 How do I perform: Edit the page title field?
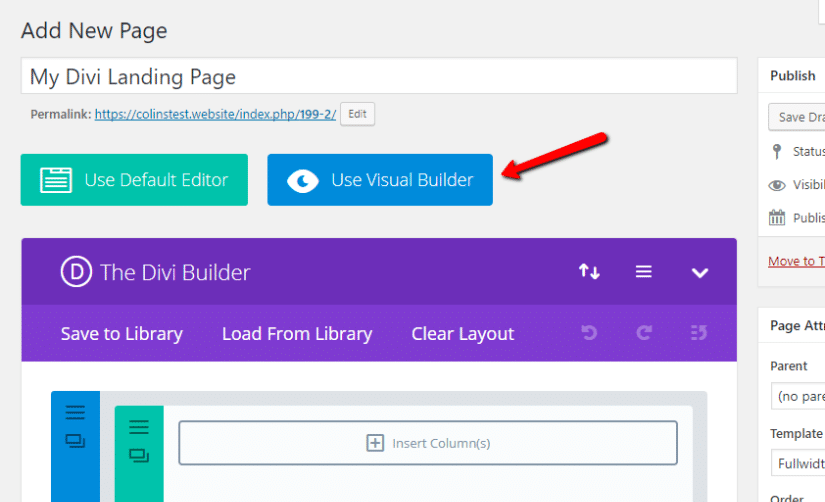tap(379, 76)
